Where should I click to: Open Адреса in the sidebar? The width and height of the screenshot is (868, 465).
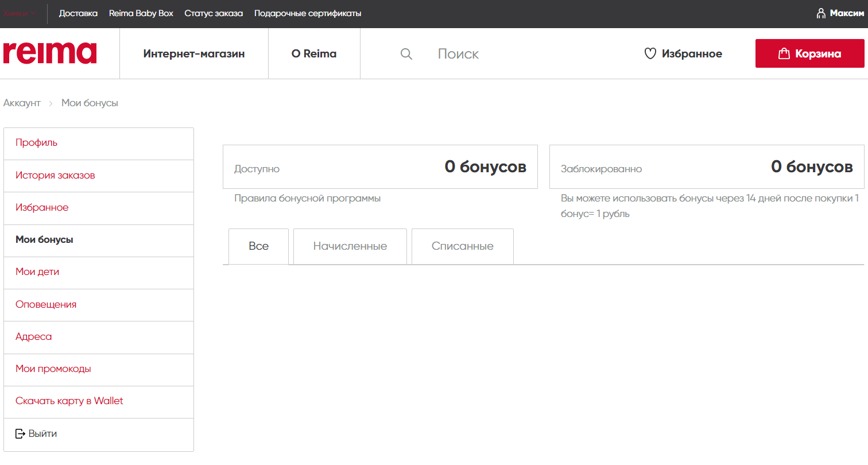(x=99, y=337)
